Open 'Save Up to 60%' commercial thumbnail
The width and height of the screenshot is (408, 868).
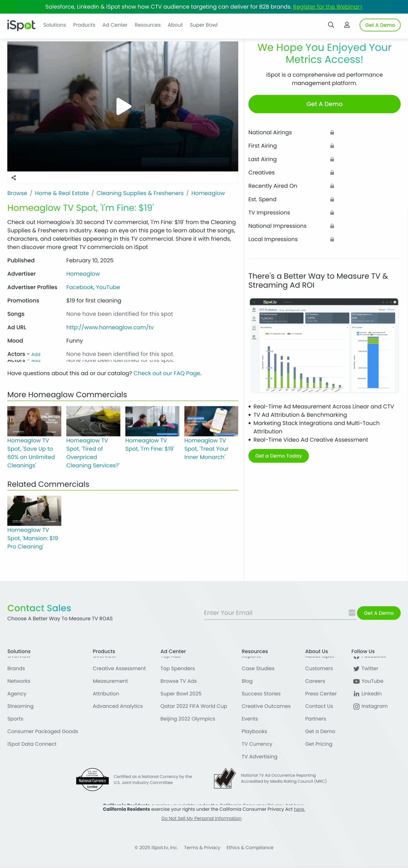(x=34, y=421)
